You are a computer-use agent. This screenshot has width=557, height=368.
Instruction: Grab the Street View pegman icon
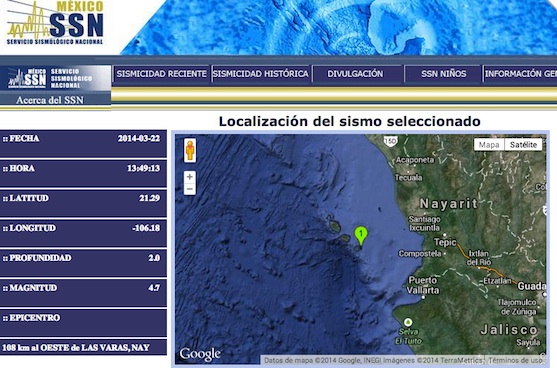pyautogui.click(x=190, y=150)
